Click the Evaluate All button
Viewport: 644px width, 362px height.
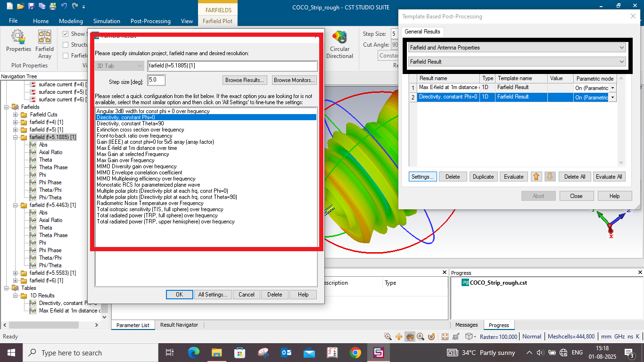(609, 177)
